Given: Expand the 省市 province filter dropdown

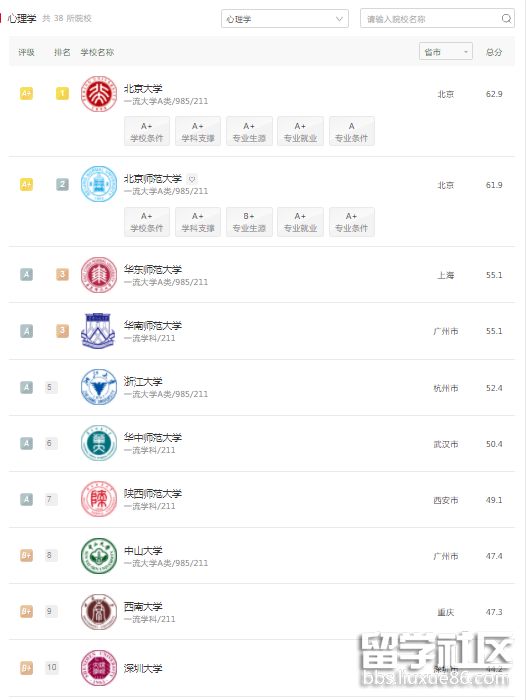Looking at the screenshot, I should pyautogui.click(x=446, y=52).
